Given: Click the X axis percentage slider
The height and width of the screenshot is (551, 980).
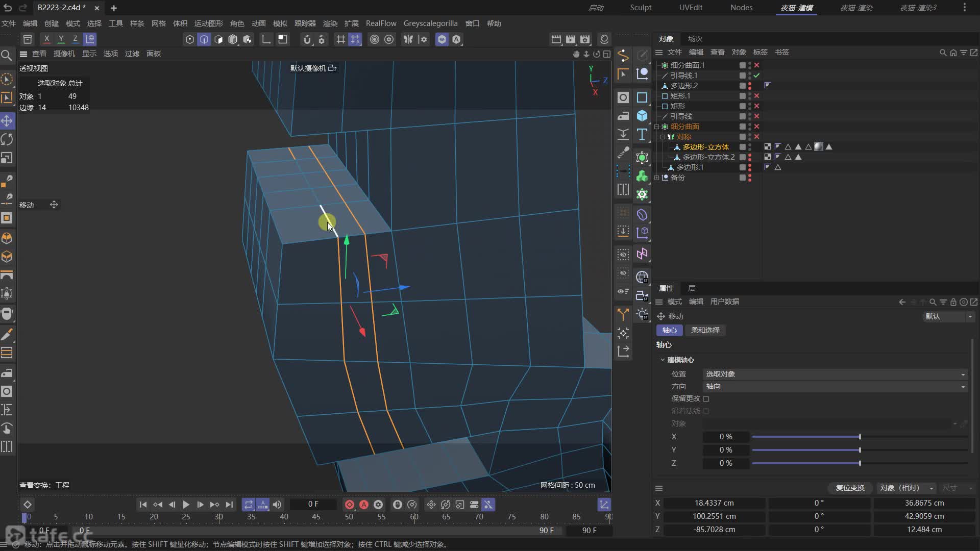Looking at the screenshot, I should pyautogui.click(x=806, y=437).
